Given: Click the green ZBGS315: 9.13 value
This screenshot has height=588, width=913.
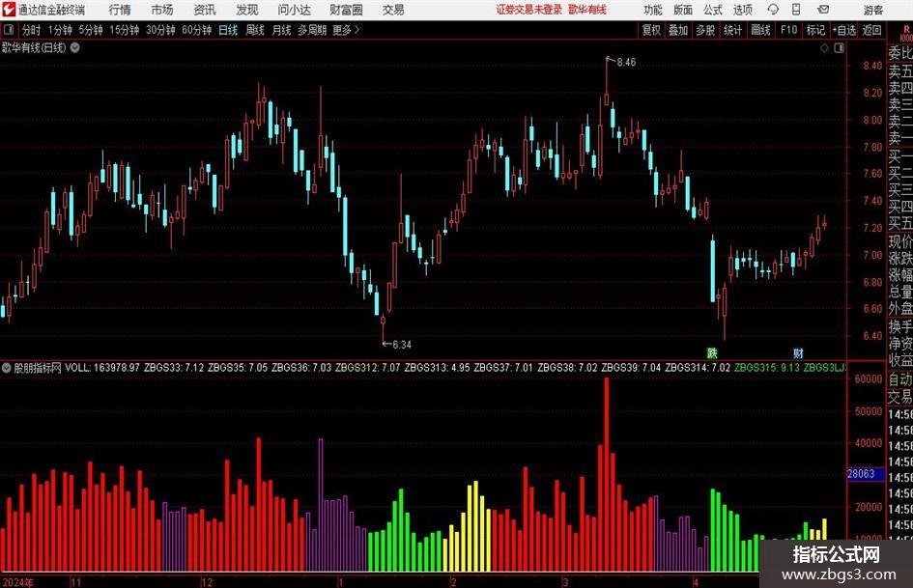Looking at the screenshot, I should point(767,368).
